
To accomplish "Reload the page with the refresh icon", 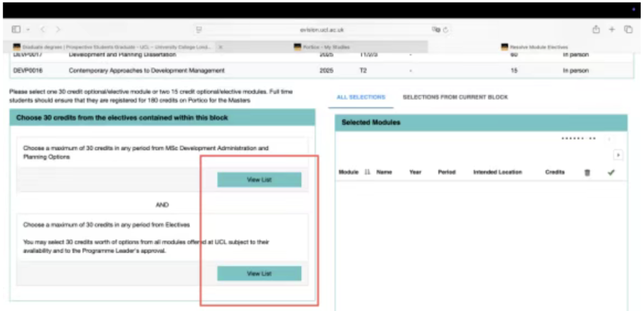I will pos(445,29).
